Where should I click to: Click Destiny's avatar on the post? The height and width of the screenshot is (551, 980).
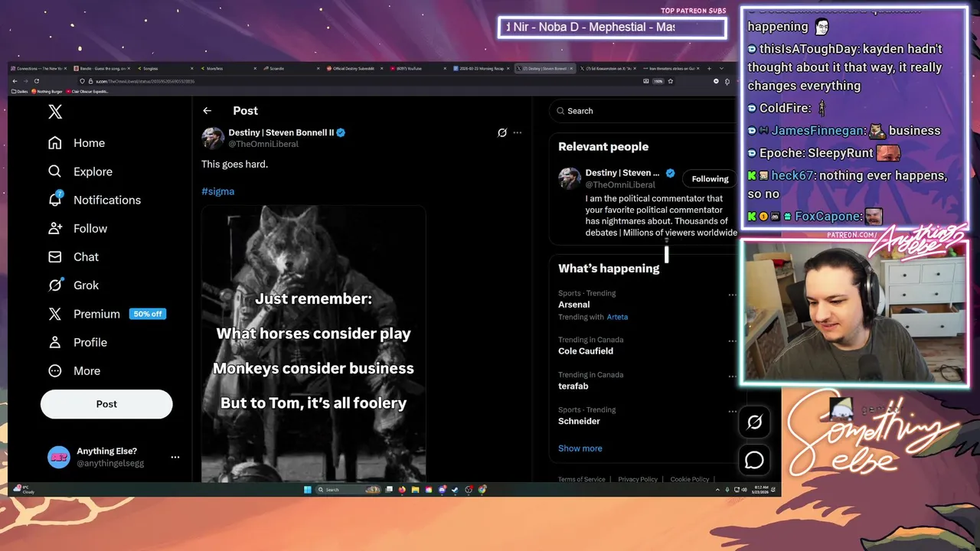pos(213,138)
